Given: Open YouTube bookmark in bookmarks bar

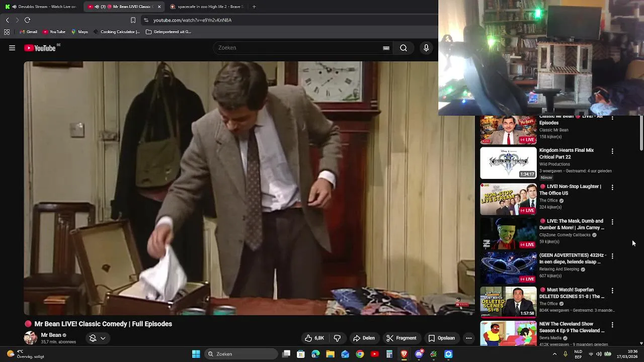Looking at the screenshot, I should tap(54, 32).
